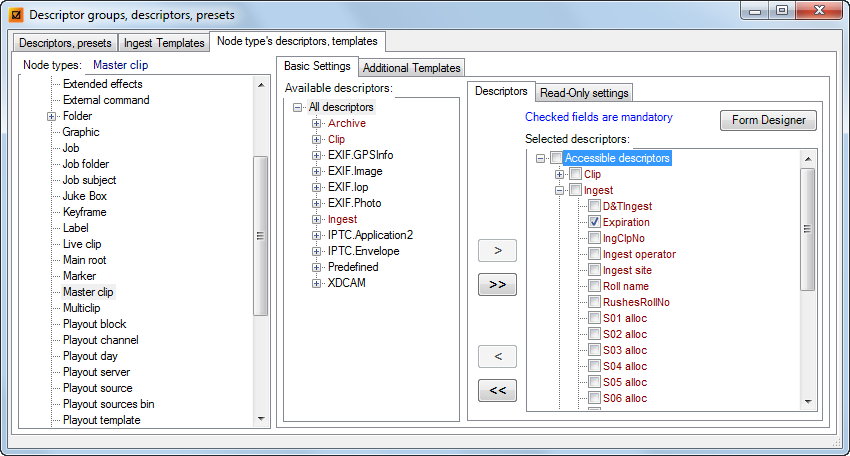The width and height of the screenshot is (850, 456).
Task: Click the orange application icon in title bar
Action: point(16,15)
